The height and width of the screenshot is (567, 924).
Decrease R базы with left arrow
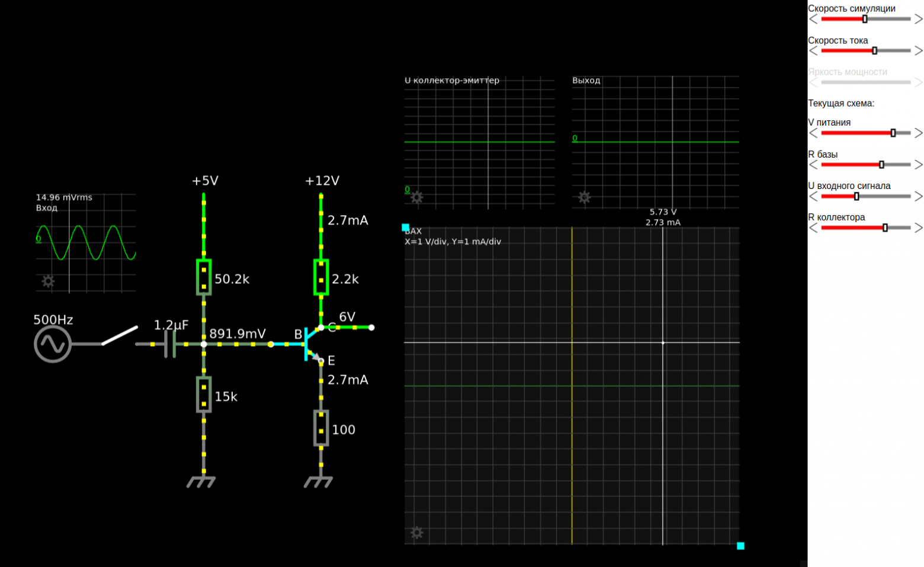click(x=813, y=165)
